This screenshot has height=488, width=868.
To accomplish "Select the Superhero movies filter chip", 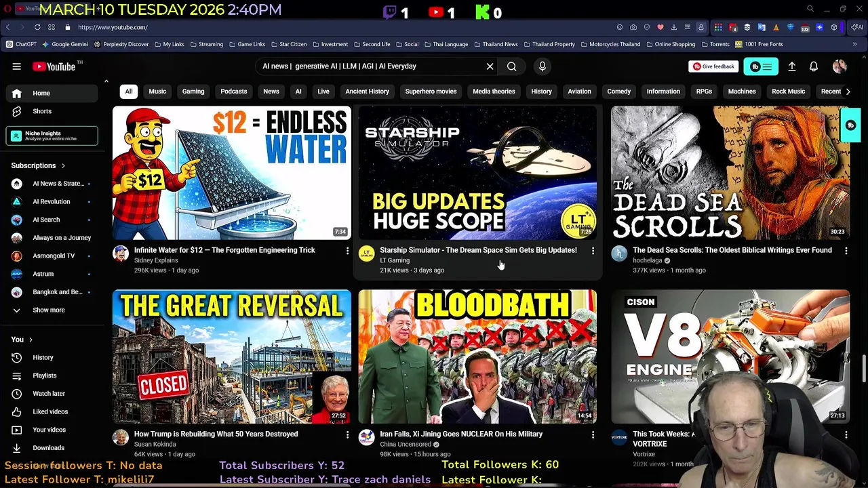I will click(431, 91).
